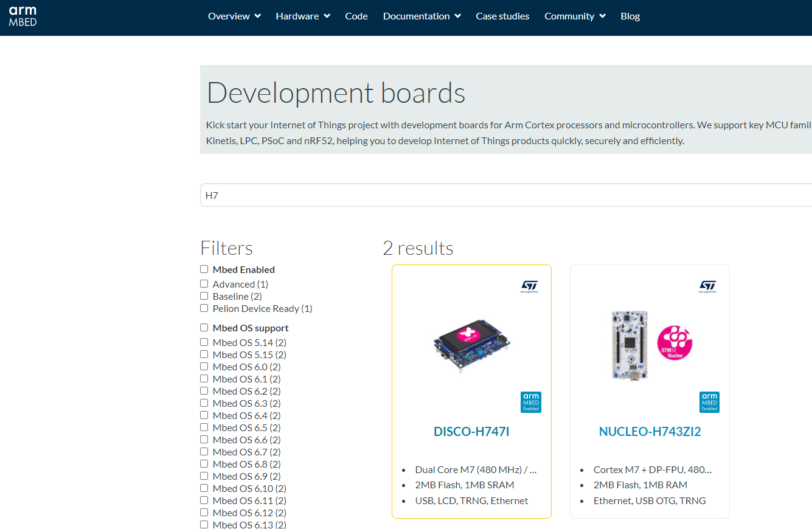Image resolution: width=812 pixels, height=529 pixels.
Task: Click the arm MBED logo
Action: [22, 16]
